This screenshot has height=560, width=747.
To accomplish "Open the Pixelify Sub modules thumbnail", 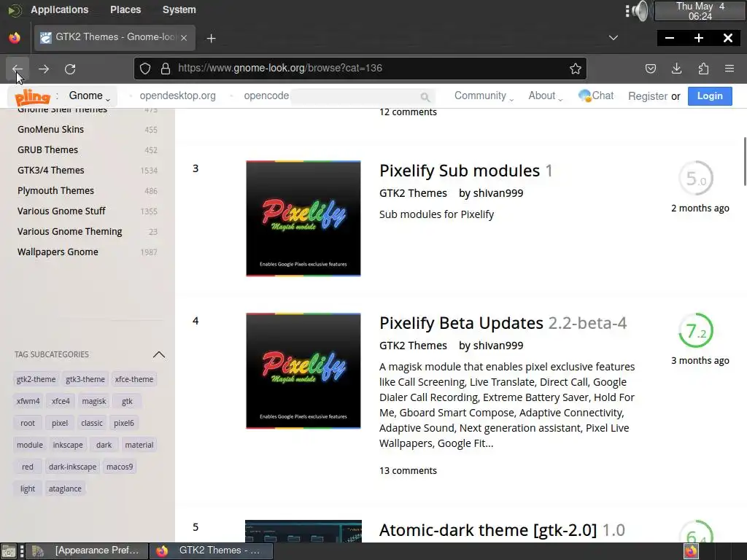I will click(x=303, y=219).
